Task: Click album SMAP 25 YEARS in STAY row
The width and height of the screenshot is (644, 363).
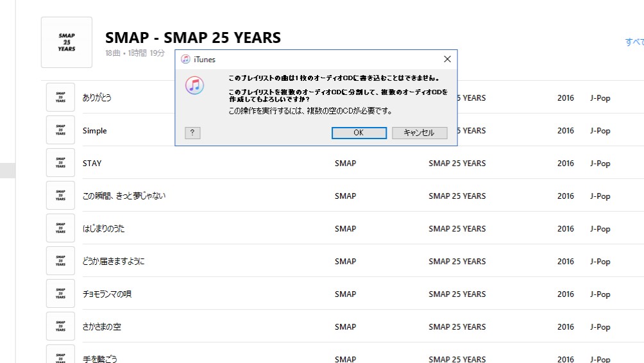Action: click(x=457, y=164)
